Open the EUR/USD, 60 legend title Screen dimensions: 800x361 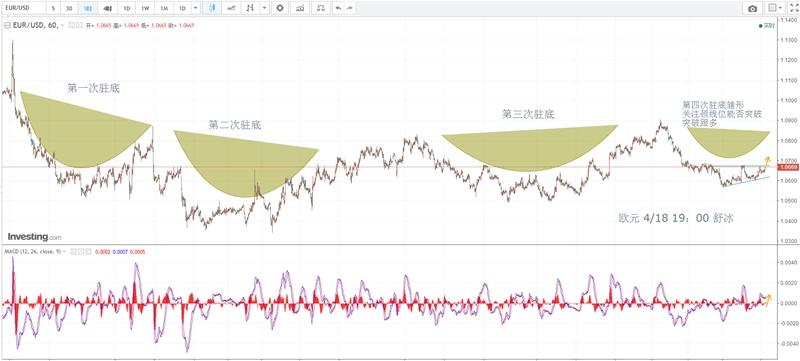click(x=36, y=25)
